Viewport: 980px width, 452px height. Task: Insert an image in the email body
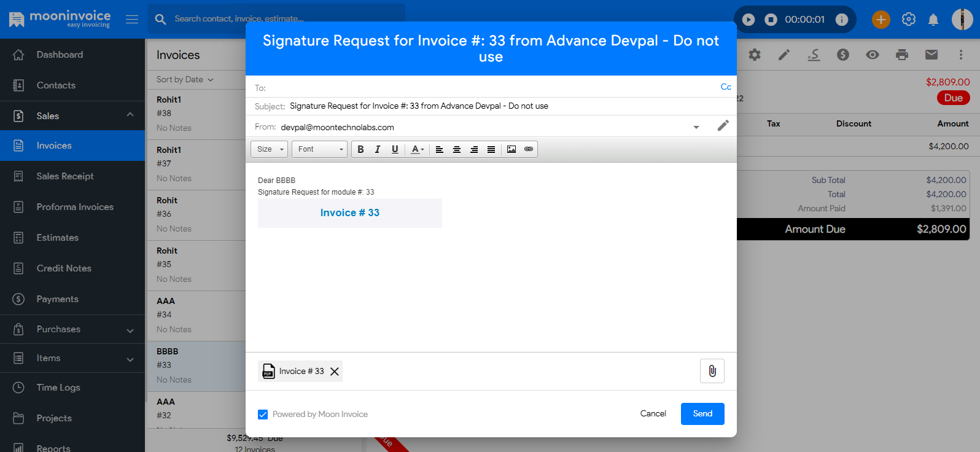click(511, 149)
